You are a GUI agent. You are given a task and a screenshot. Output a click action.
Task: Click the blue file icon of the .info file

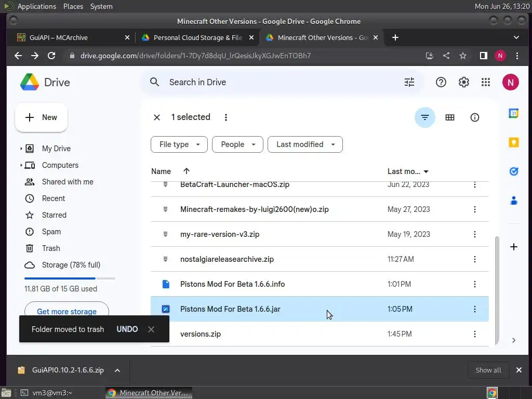(166, 284)
